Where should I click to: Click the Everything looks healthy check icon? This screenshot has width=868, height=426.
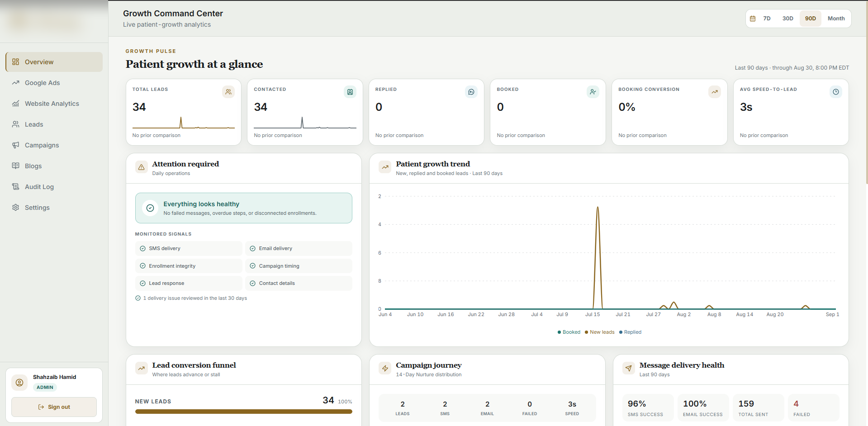coord(150,208)
